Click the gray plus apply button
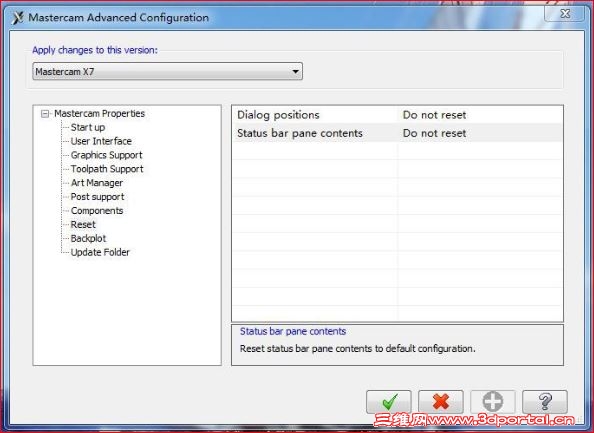The height and width of the screenshot is (433, 594). (x=492, y=402)
